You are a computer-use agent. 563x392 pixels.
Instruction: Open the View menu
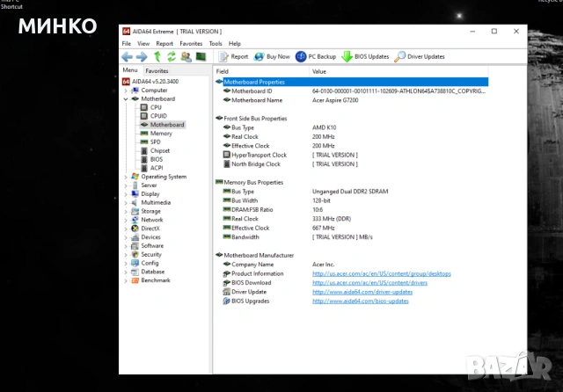[x=143, y=43]
